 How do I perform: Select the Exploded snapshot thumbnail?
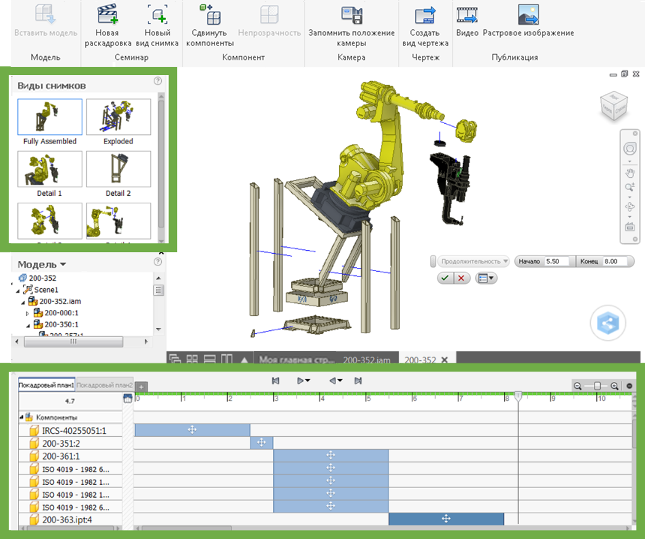118,117
